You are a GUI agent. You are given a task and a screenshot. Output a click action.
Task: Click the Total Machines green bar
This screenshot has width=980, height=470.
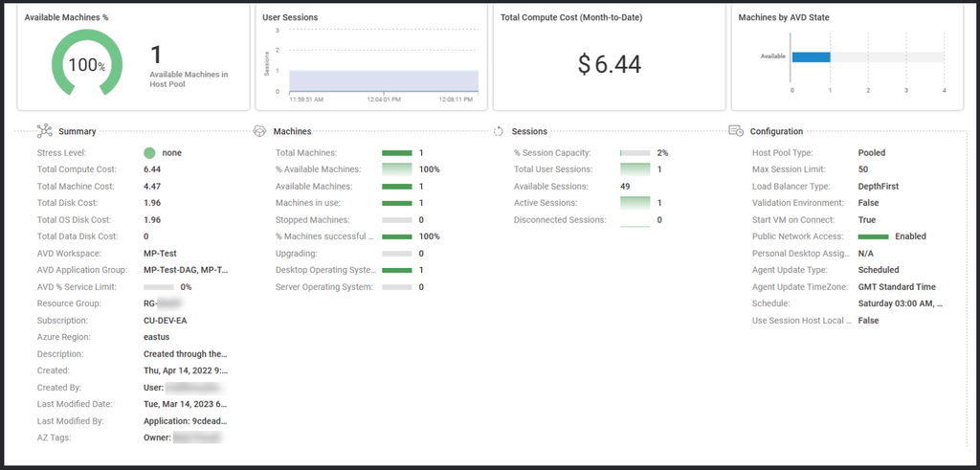click(x=397, y=152)
